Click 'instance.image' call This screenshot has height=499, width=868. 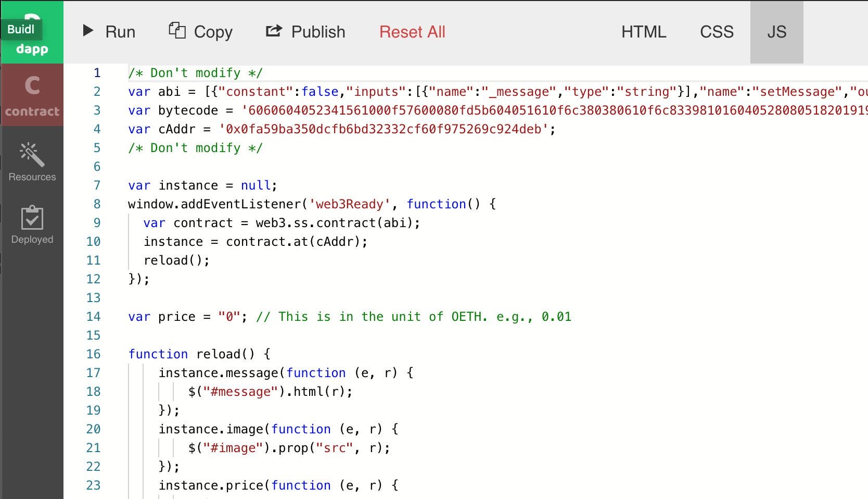click(x=211, y=429)
